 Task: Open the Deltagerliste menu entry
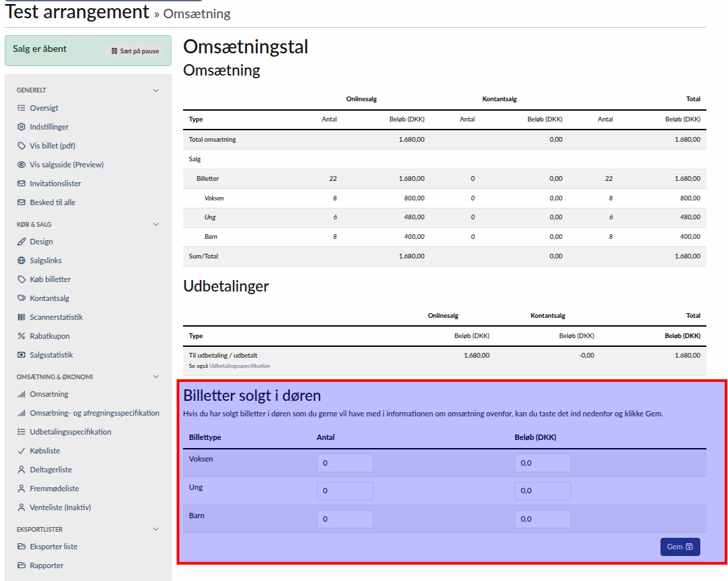coord(51,470)
